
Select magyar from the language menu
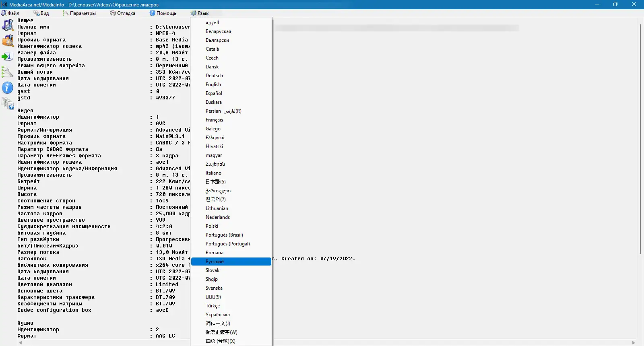pyautogui.click(x=231, y=155)
